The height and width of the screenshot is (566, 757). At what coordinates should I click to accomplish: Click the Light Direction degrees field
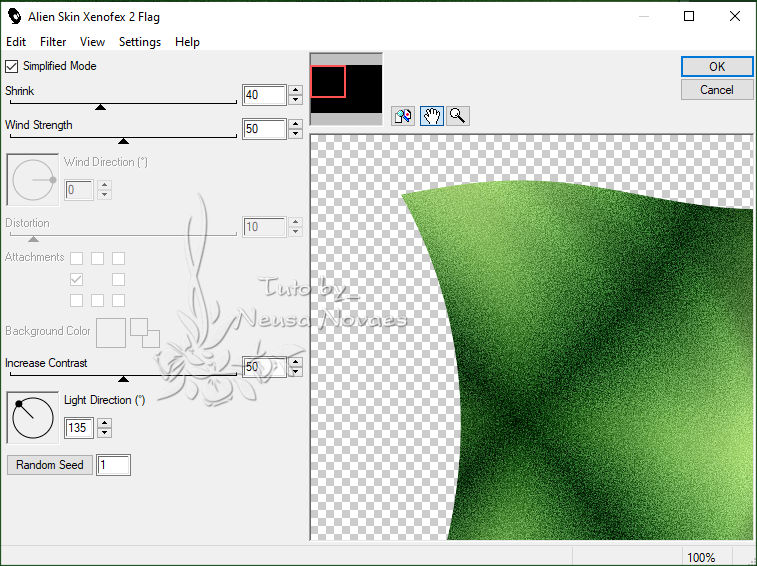[79, 428]
